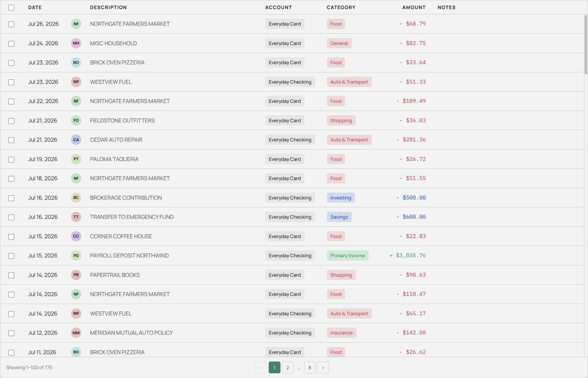Click the "Showing 1–100 of 775" status text
The height and width of the screenshot is (378, 588).
29,367
